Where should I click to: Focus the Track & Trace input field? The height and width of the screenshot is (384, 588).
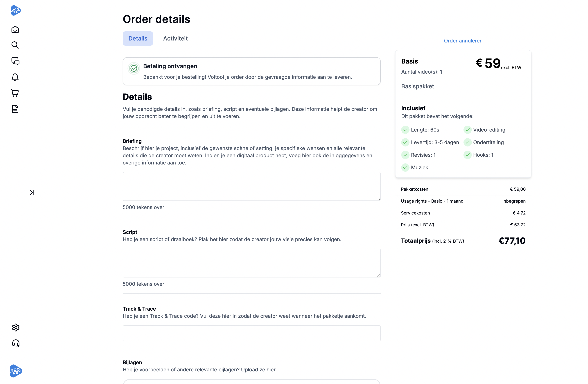pos(251,333)
